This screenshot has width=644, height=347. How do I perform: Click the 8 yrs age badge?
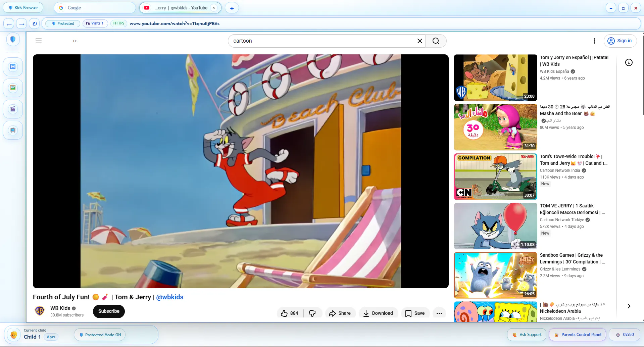click(51, 337)
